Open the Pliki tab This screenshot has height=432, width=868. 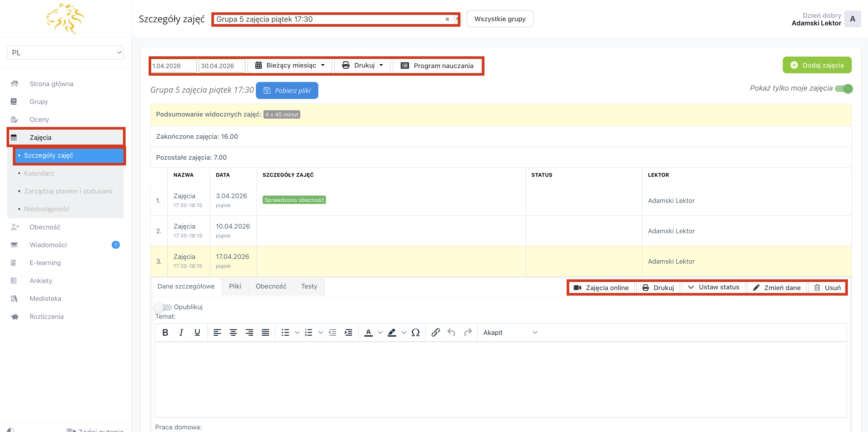235,286
